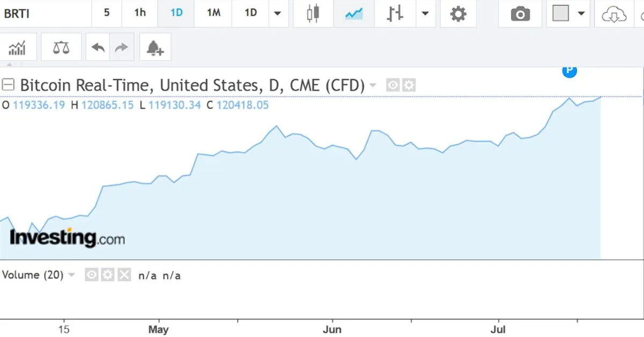
Task: Toggle visibility of the Bitcoin series
Action: point(393,85)
